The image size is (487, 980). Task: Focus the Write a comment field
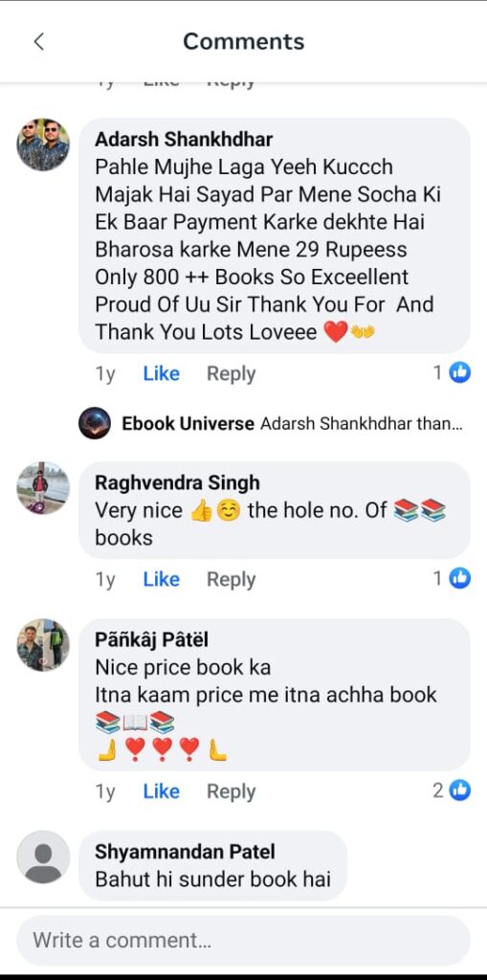click(243, 940)
